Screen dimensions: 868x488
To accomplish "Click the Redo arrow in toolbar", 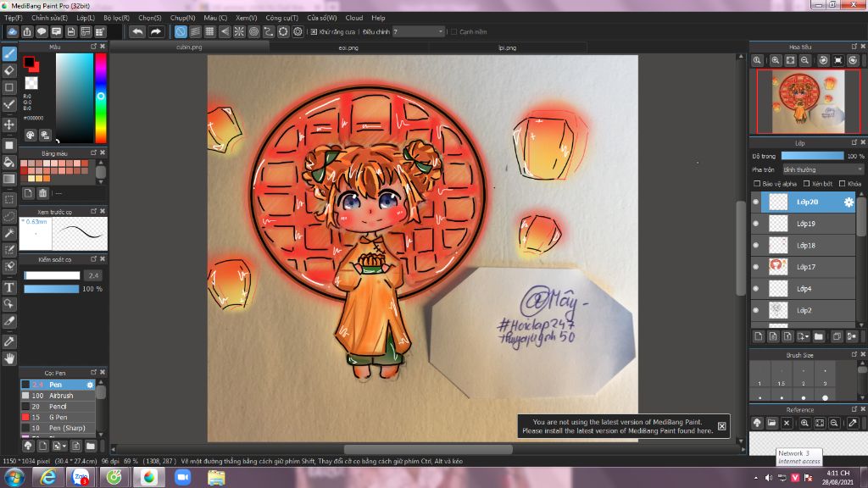I will 156,31.
